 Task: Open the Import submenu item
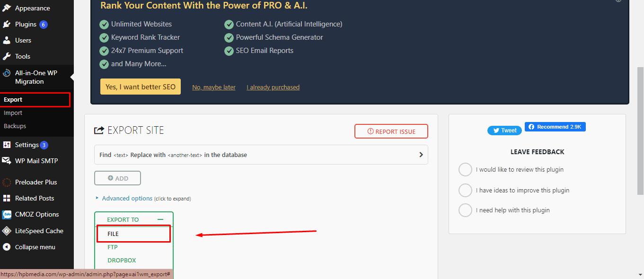(13, 113)
